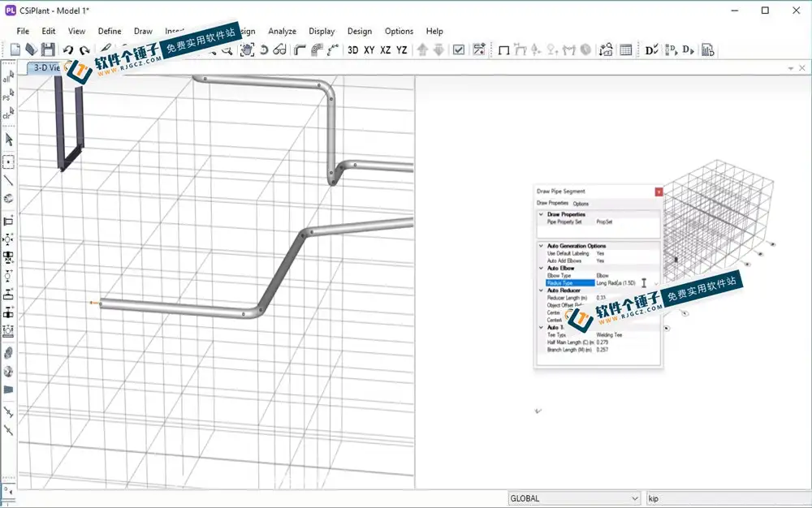Click the portal frame shape toolbar icon

[x=504, y=50]
